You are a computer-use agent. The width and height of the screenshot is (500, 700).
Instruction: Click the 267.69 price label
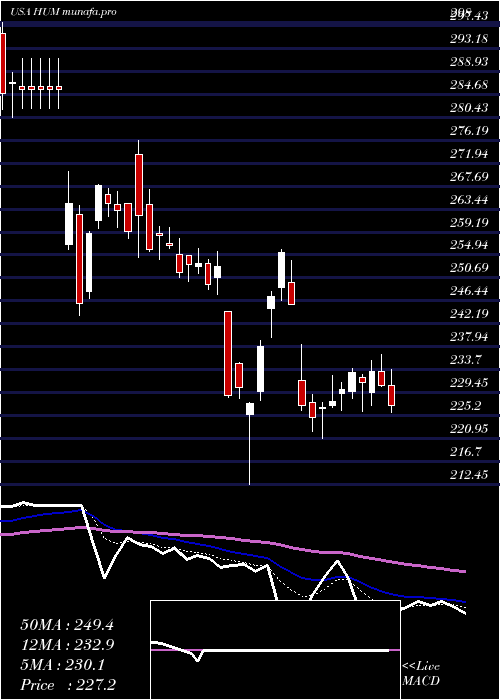pyautogui.click(x=469, y=177)
